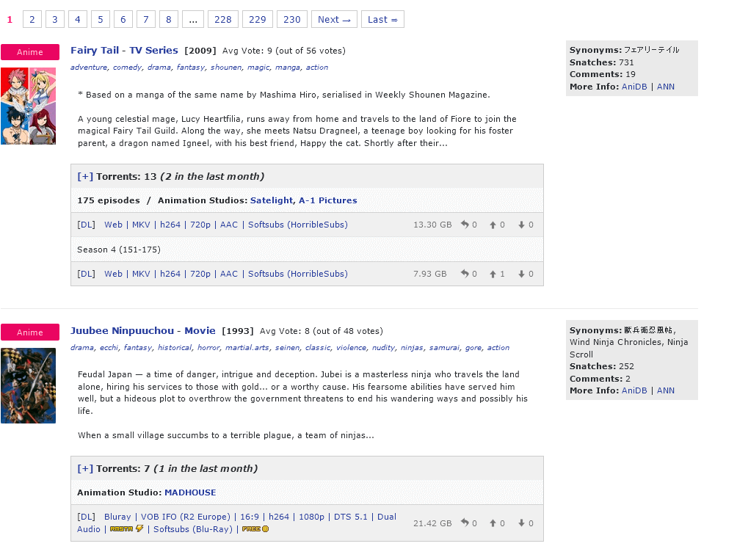Open Fairy Tail - TV Series title

click(124, 50)
